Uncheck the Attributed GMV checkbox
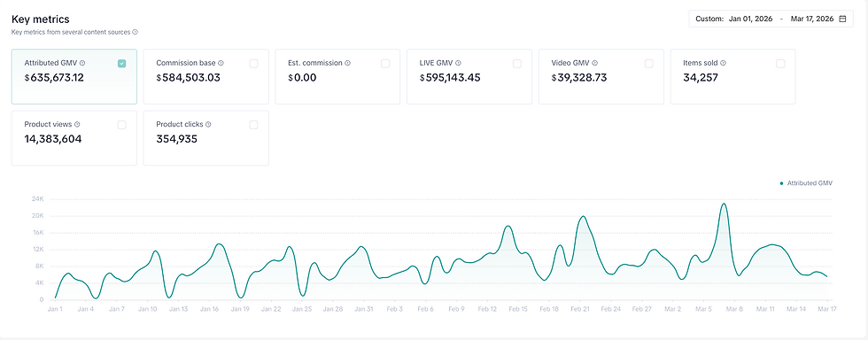 (x=122, y=64)
